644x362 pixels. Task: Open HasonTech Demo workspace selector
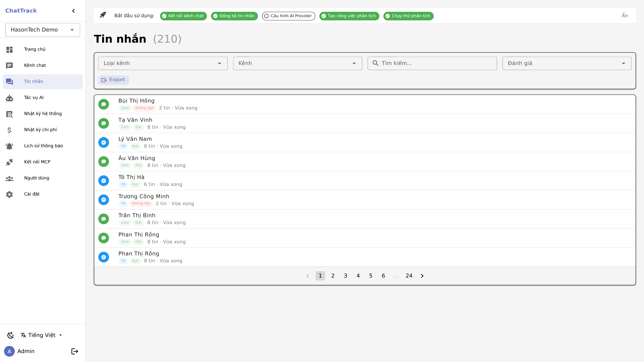42,30
